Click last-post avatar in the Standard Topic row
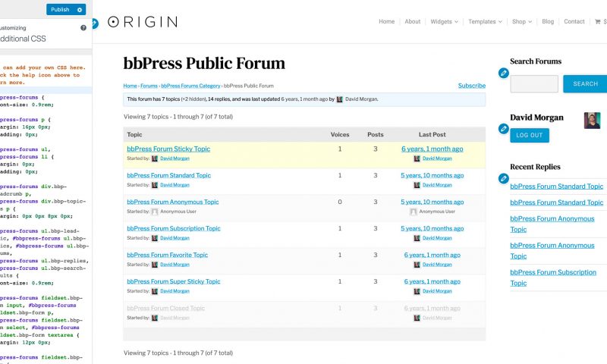Image resolution: width=607 pixels, height=364 pixels. click(417, 185)
